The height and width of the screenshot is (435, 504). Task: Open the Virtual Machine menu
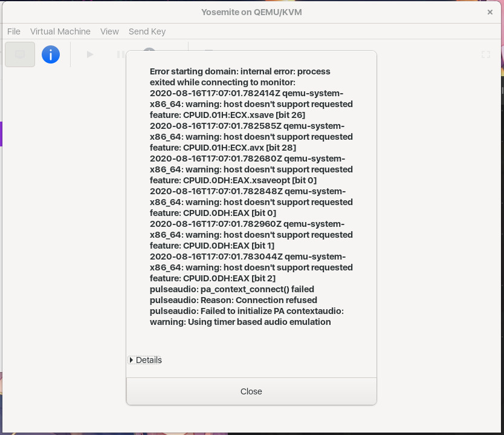60,31
